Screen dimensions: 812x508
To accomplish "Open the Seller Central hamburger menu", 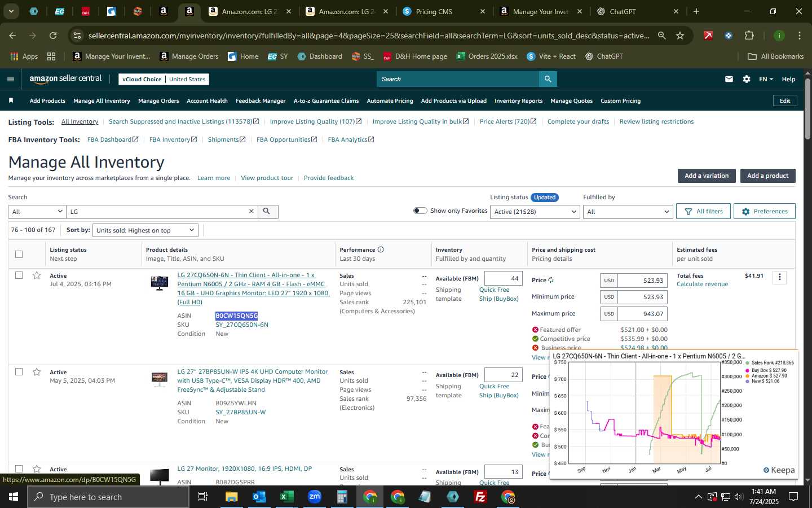I will tap(10, 79).
